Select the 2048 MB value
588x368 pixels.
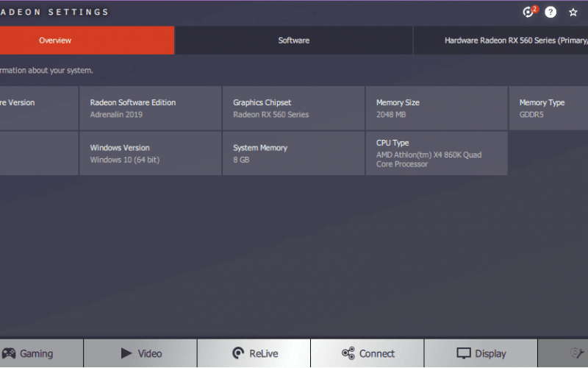pos(391,115)
